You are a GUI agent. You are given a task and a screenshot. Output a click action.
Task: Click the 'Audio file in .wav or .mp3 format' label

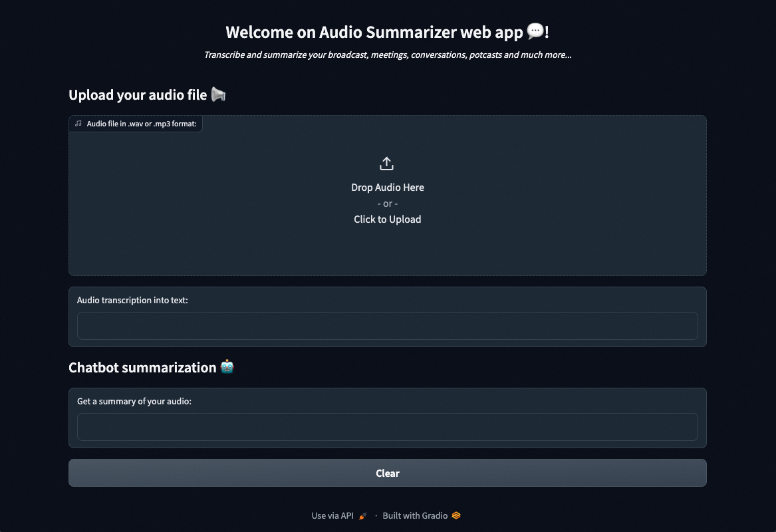(142, 124)
